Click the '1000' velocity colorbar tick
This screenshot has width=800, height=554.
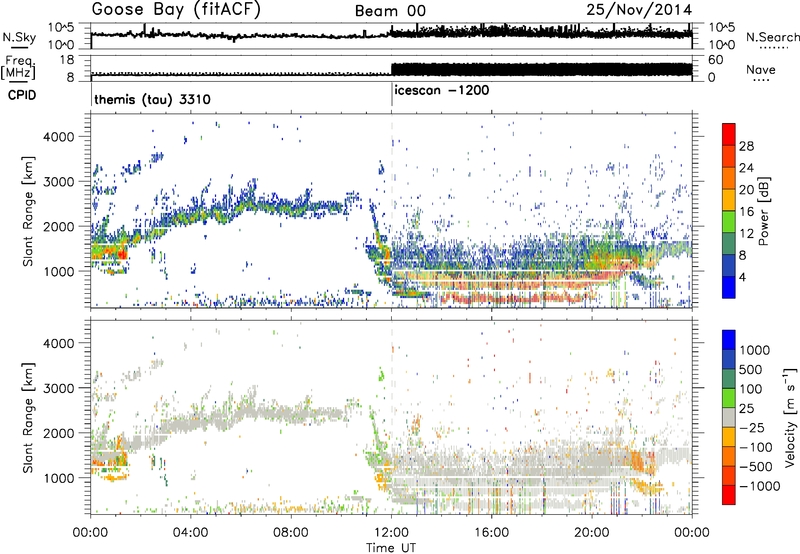pyautogui.click(x=755, y=350)
